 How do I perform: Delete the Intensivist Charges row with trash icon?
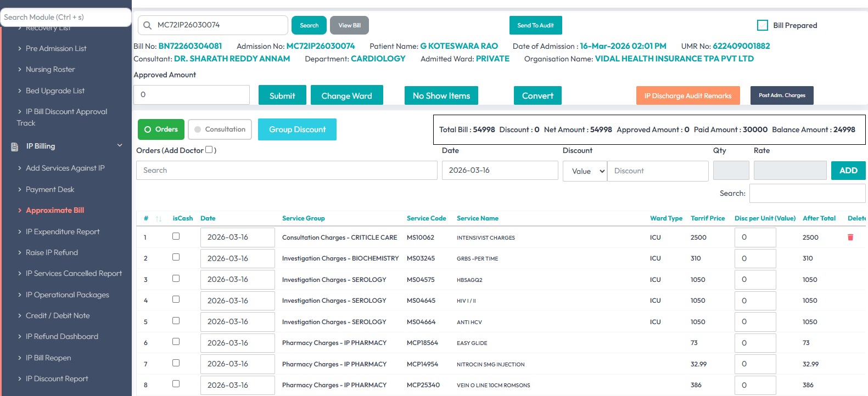tap(850, 237)
